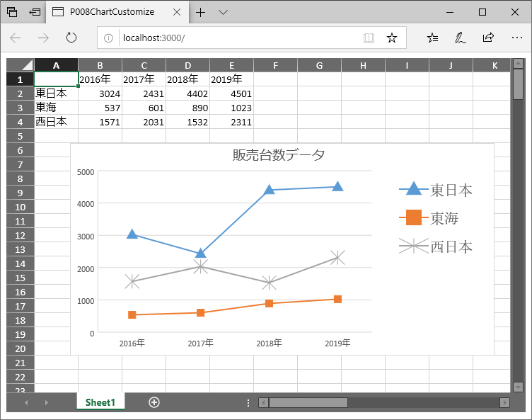Add page to favorites star
The height and width of the screenshot is (420, 532).
click(x=391, y=38)
